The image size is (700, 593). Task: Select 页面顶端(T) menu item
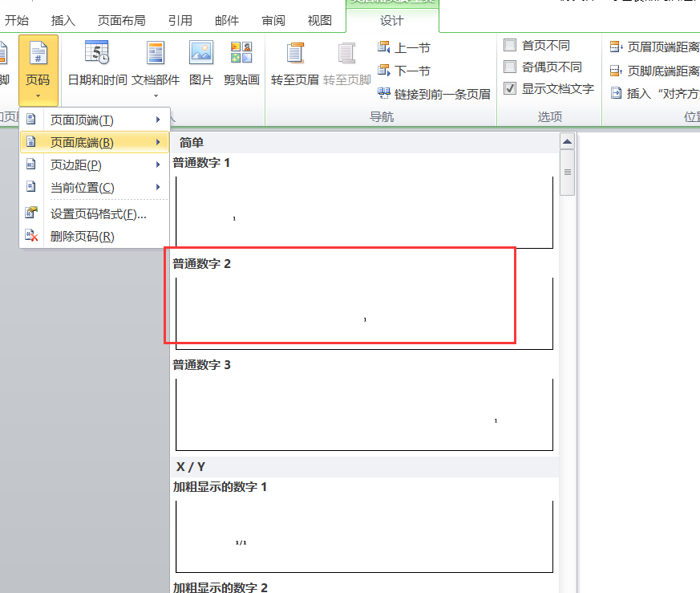(94, 120)
